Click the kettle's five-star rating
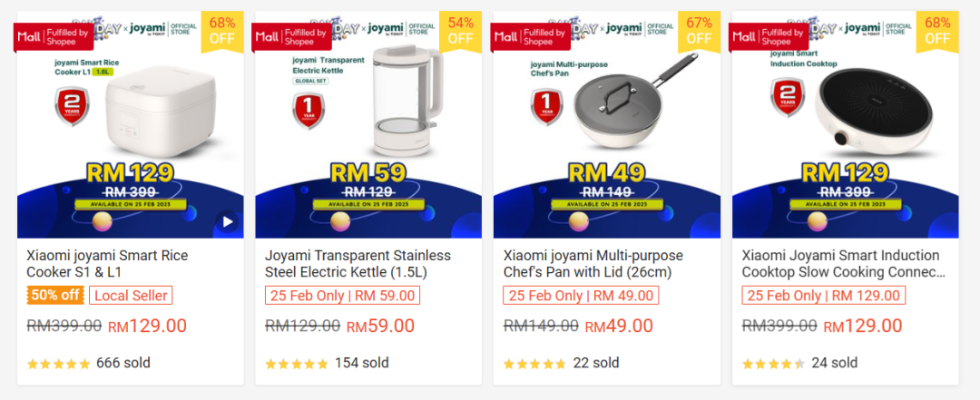 point(297,364)
